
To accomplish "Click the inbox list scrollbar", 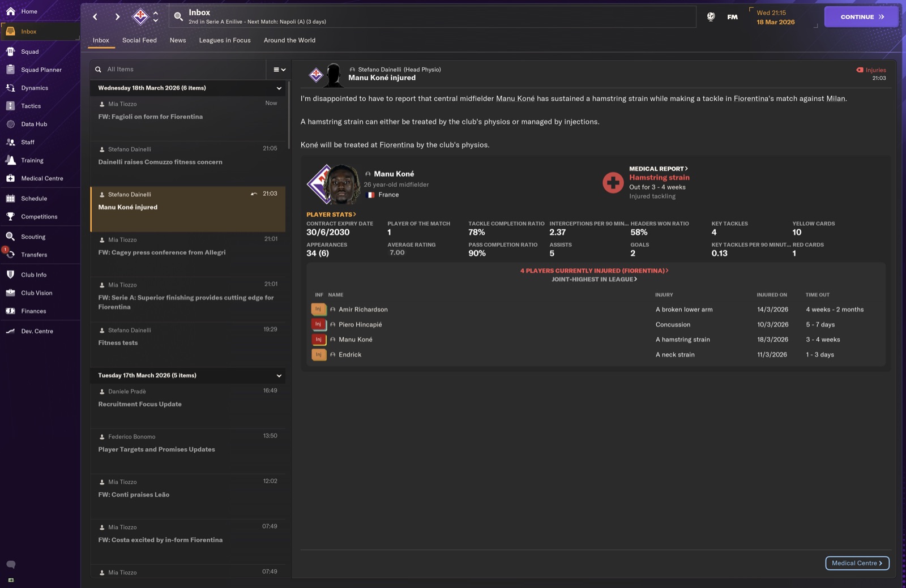I will (x=289, y=115).
